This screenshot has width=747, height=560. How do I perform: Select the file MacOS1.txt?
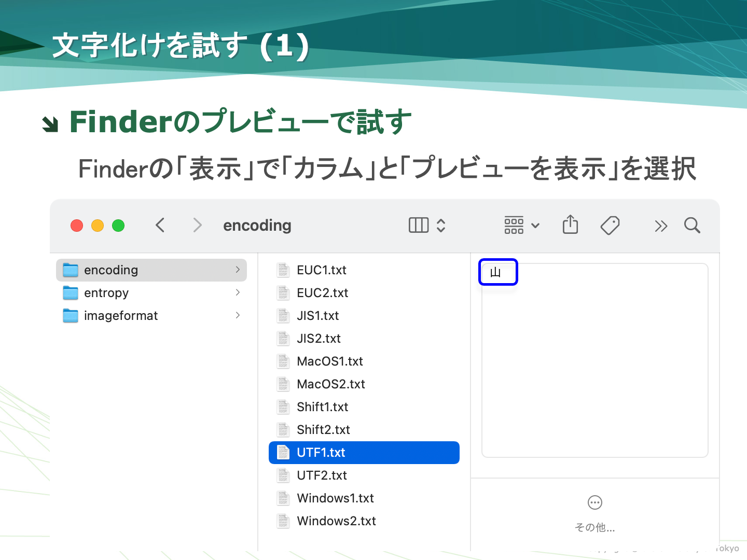pyautogui.click(x=364, y=361)
